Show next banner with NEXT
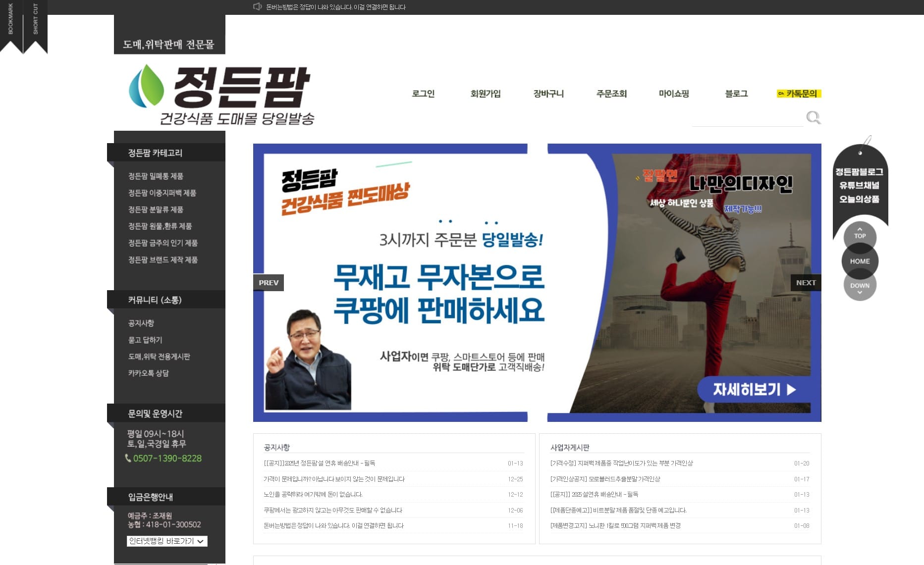The image size is (924, 565). pos(806,283)
